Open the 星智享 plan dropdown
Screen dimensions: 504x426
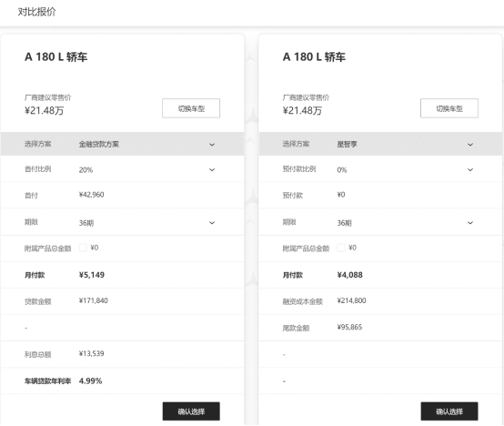[x=380, y=144]
